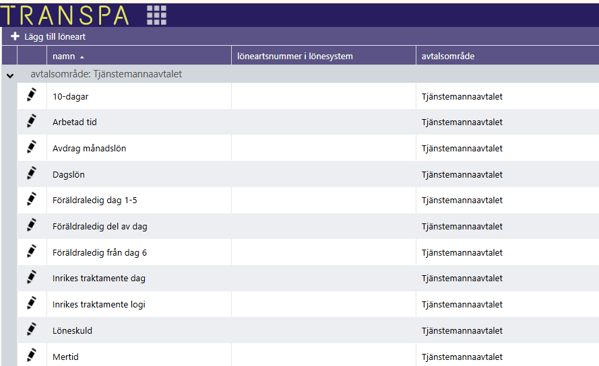Click Tjänstemannaavtalet in the Löneskuld row
Image resolution: width=599 pixels, height=366 pixels.
[x=462, y=330]
